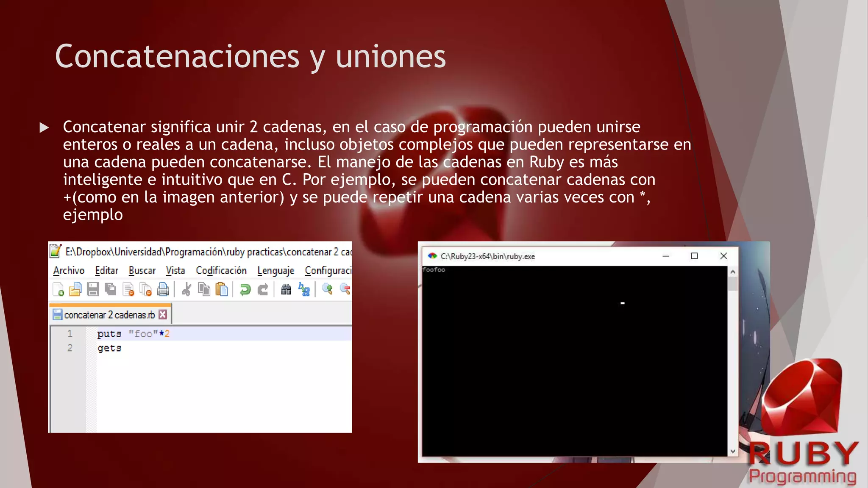Click the Ruby icon in console title bar
The height and width of the screenshot is (488, 868).
(432, 256)
